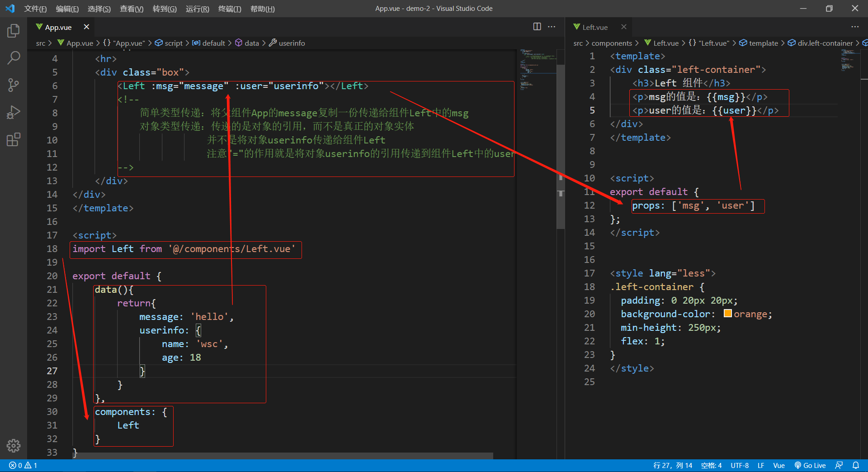This screenshot has width=868, height=472.
Task: Open the 查看(V) menu
Action: click(132, 9)
